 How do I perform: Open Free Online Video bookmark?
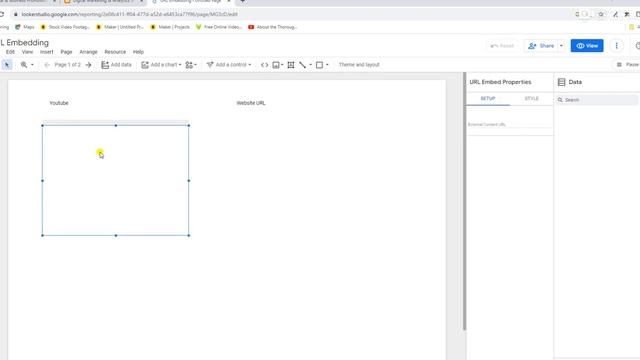pos(219,27)
